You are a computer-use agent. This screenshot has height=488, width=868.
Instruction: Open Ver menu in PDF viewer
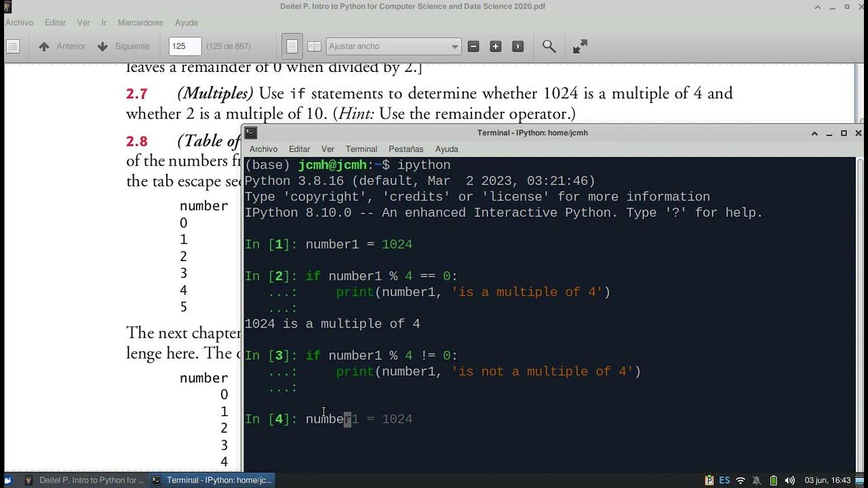[83, 22]
